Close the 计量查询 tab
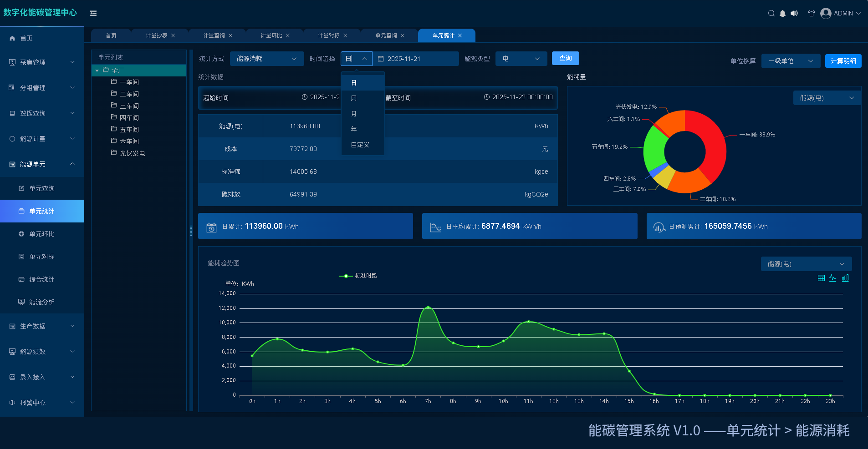868x449 pixels. pyautogui.click(x=230, y=35)
